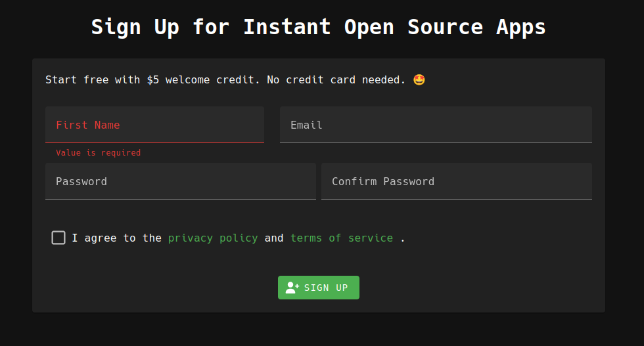This screenshot has width=644, height=346.
Task: Click the 'SIGN UP' text label on button
Action: pos(326,288)
